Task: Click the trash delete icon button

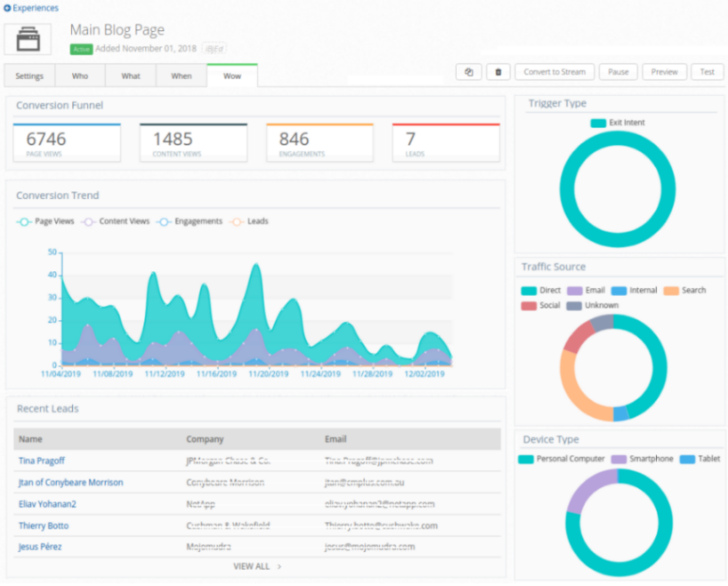Action: click(x=498, y=72)
